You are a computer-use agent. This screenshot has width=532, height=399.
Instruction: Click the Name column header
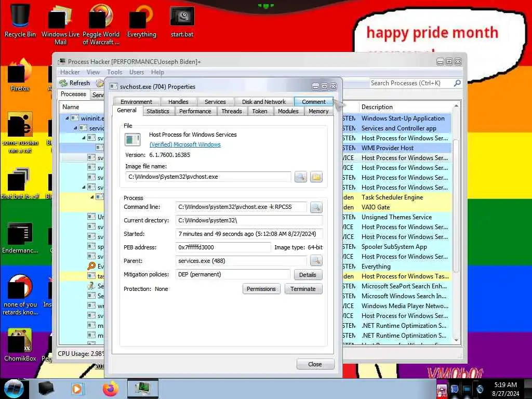point(82,107)
